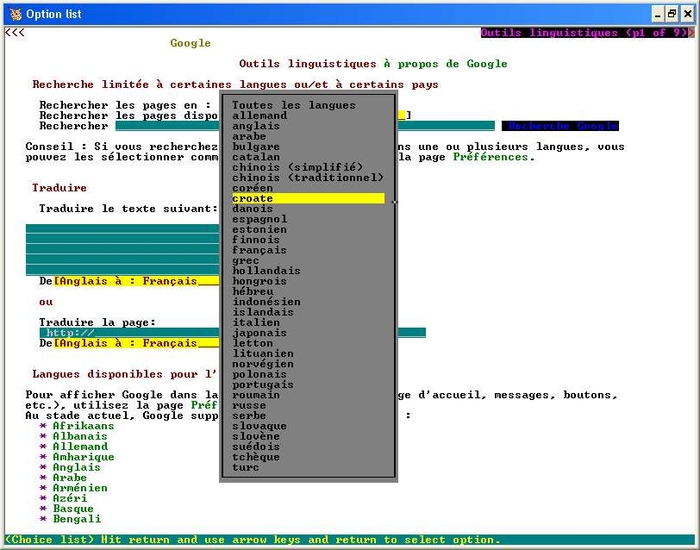Select 'letton' language option
Screen dimensions: 700x550
(252, 343)
